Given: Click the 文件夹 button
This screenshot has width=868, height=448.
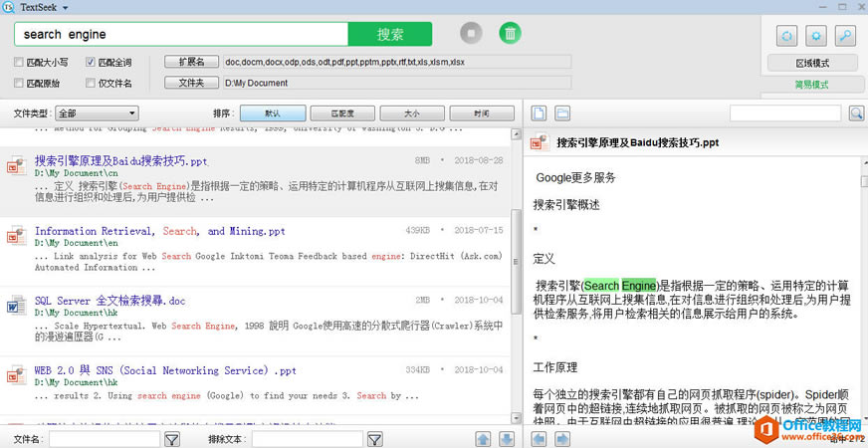Looking at the screenshot, I should (x=191, y=83).
